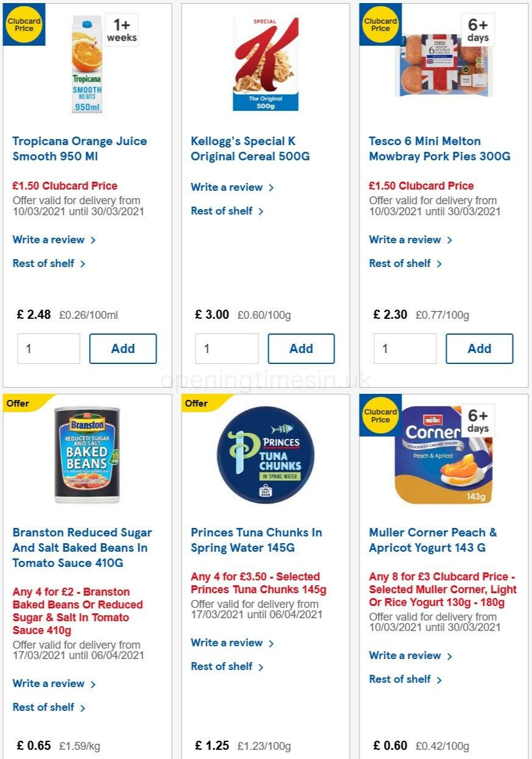Expand Rest of shelf for Muller Corner yogurt

pyautogui.click(x=400, y=679)
